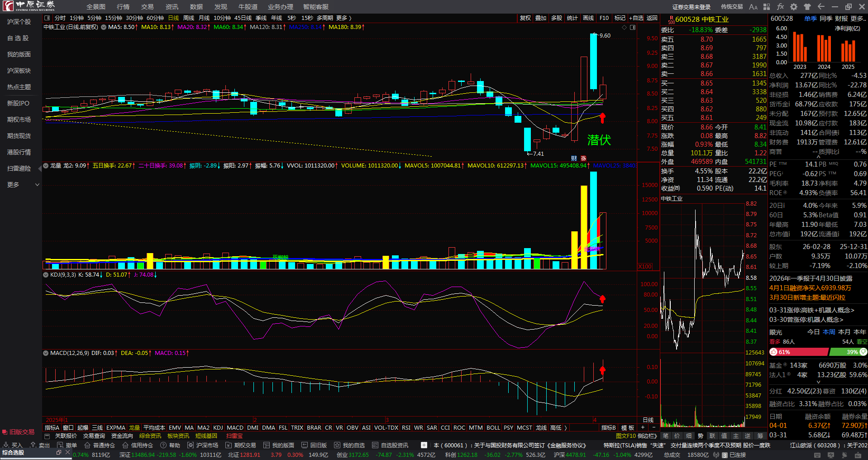The image size is (868, 460).
Task: Click the 买入 buy icon in bottom toolbar
Action: click(6, 445)
